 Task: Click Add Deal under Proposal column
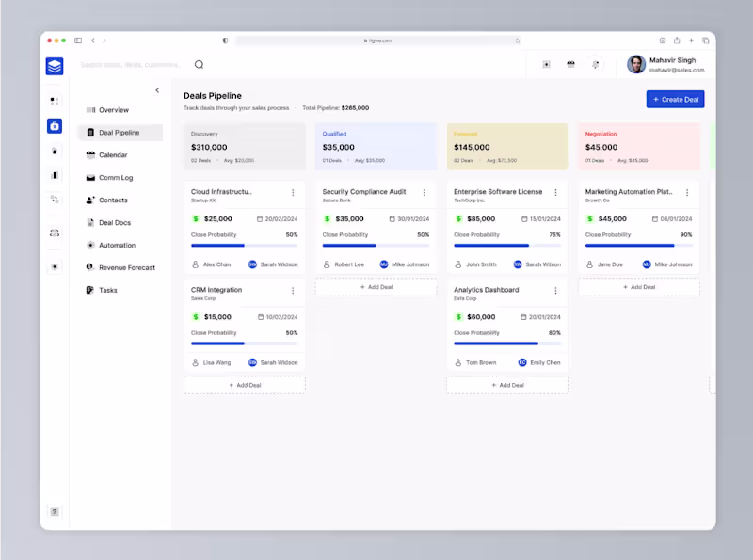pos(507,385)
